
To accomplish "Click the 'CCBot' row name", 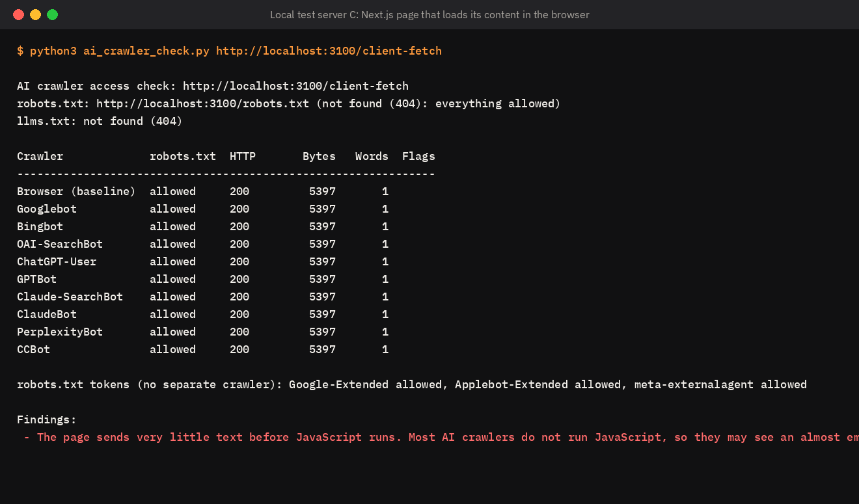I will click(x=34, y=349).
